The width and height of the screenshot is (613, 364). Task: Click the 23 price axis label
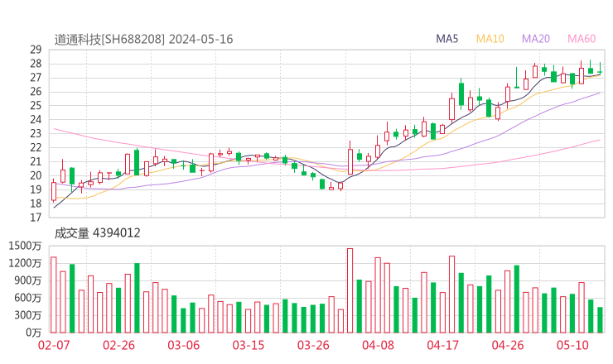36,133
